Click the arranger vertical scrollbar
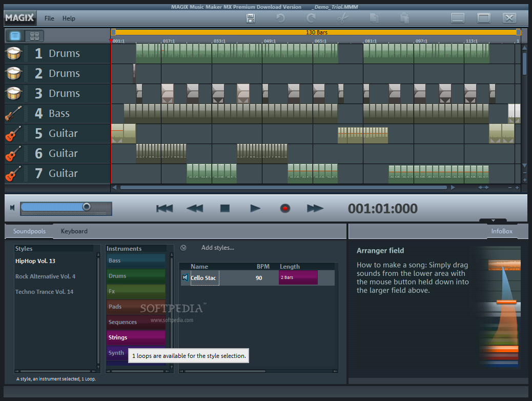Viewport: 532px width, 401px height. pos(524,64)
